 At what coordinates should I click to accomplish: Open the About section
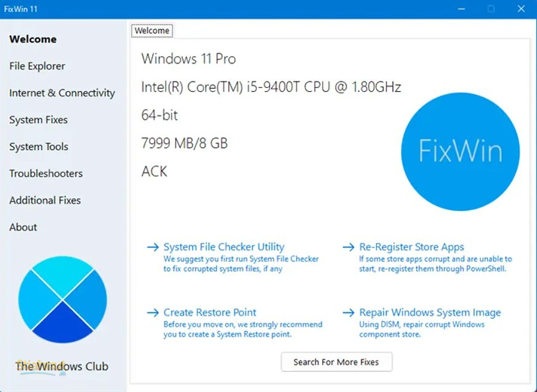point(23,227)
